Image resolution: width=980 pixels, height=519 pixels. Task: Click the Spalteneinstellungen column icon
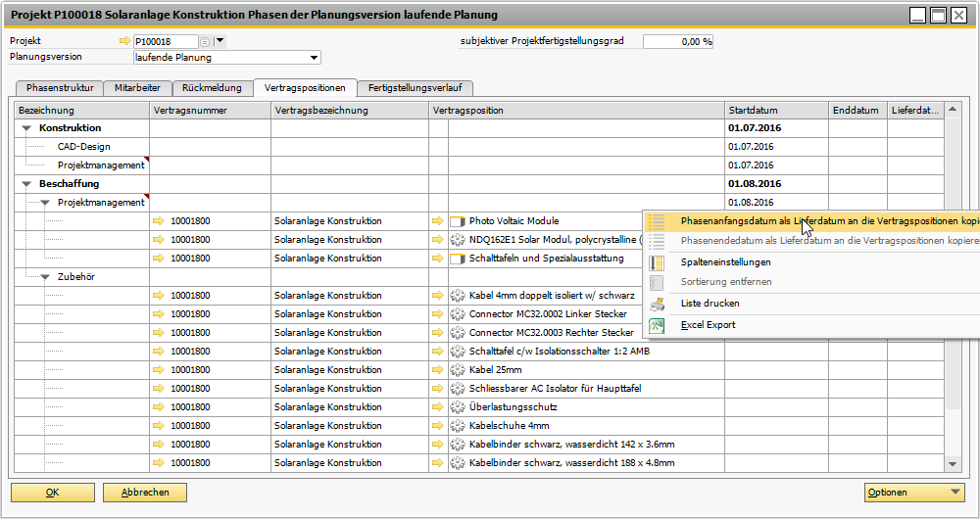(658, 262)
